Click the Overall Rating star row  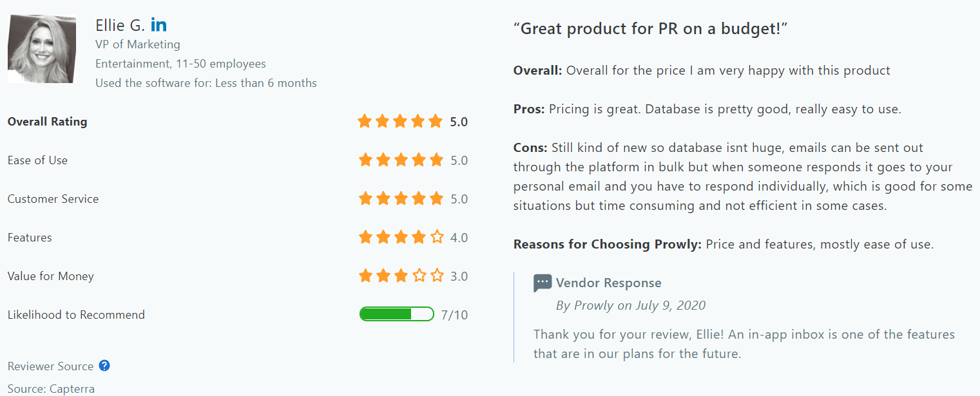click(400, 121)
